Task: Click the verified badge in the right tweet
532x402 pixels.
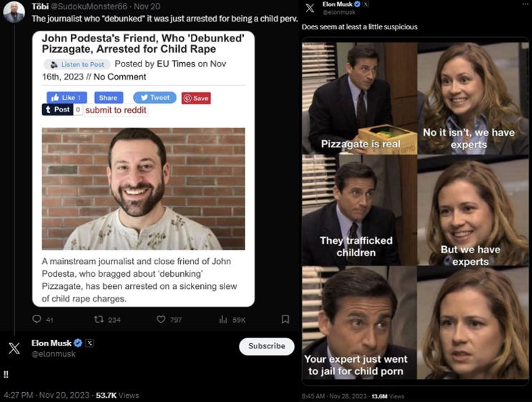Action: 358,4
